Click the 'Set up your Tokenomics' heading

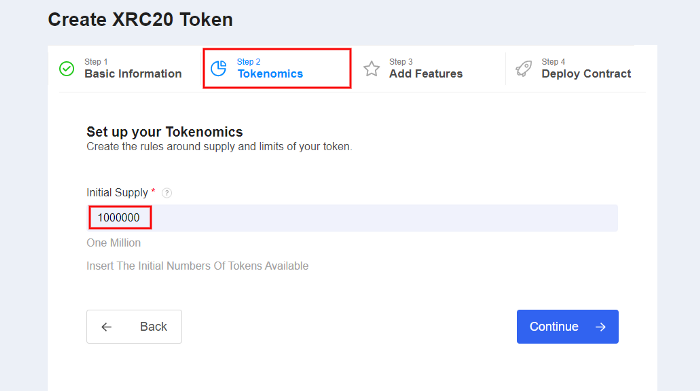point(165,132)
